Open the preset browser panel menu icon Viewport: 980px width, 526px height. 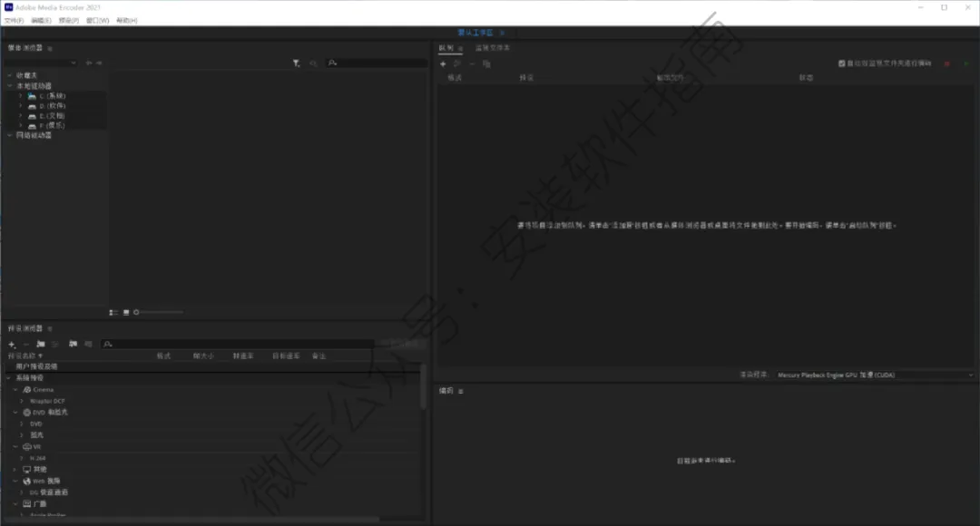[x=50, y=328]
